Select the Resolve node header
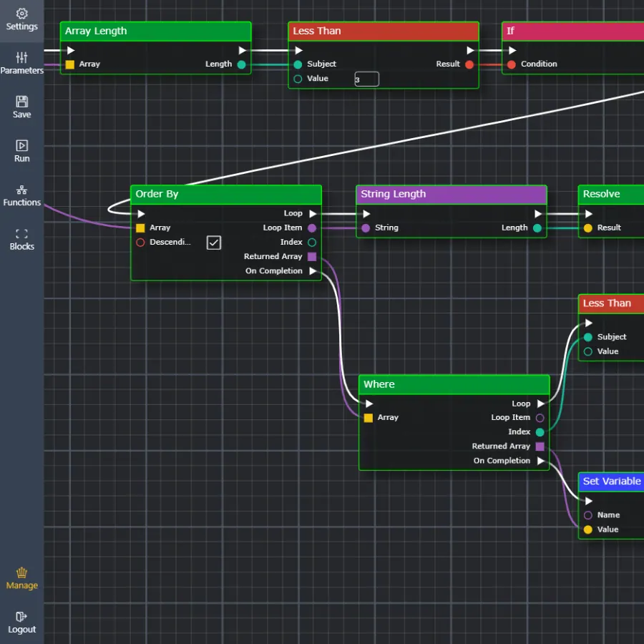Viewport: 644px width, 644px height. click(x=611, y=195)
